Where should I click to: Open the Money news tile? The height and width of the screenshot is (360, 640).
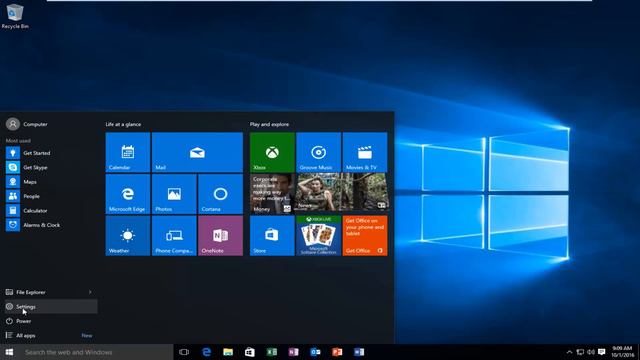272,194
